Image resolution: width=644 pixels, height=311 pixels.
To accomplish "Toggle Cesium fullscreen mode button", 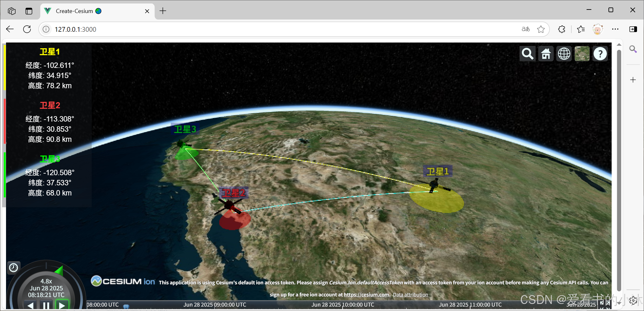I will (x=605, y=305).
